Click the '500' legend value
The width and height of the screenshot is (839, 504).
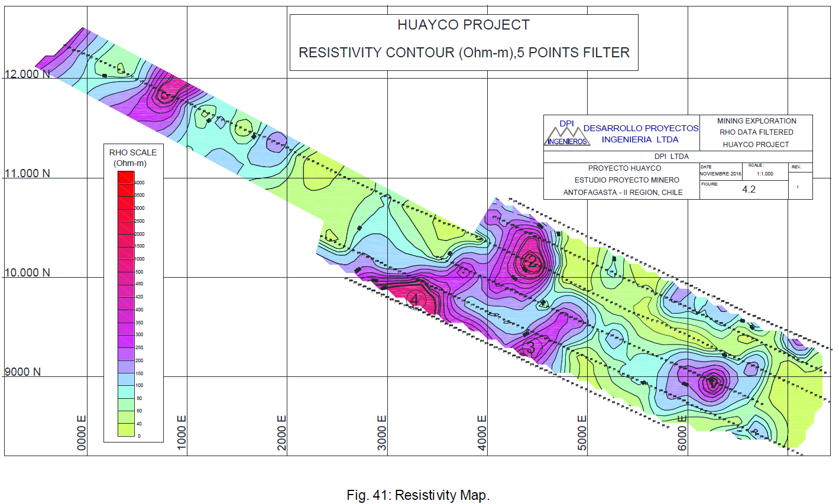pyautogui.click(x=139, y=272)
